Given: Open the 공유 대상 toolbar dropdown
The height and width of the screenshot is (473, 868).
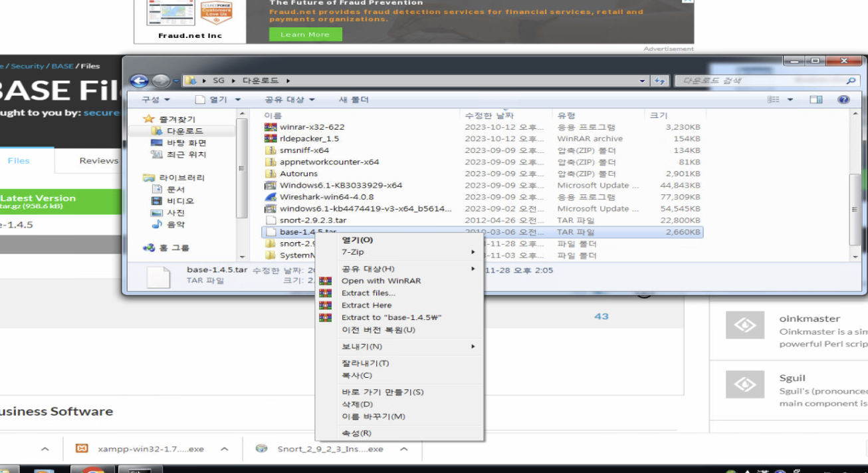Looking at the screenshot, I should (x=290, y=100).
